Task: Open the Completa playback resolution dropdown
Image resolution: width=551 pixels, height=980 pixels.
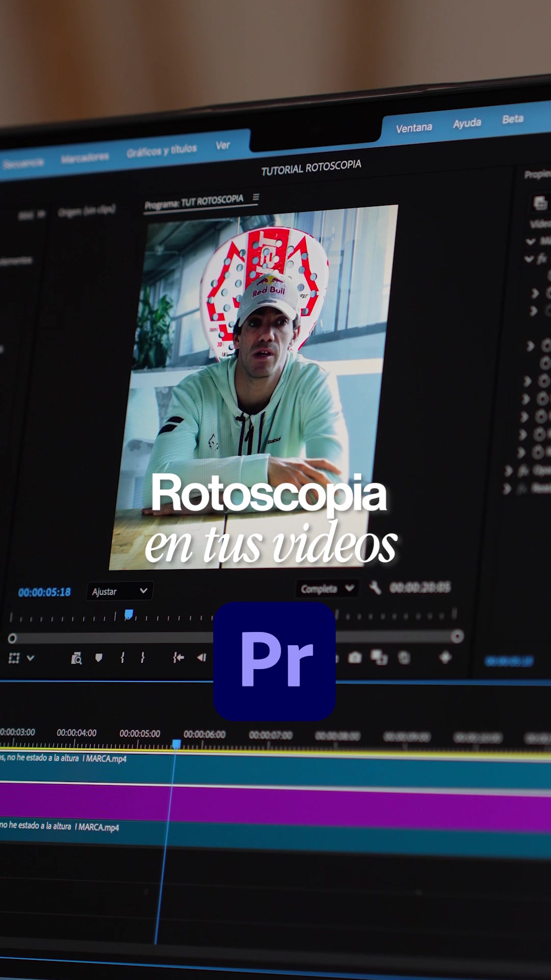Action: pos(327,589)
